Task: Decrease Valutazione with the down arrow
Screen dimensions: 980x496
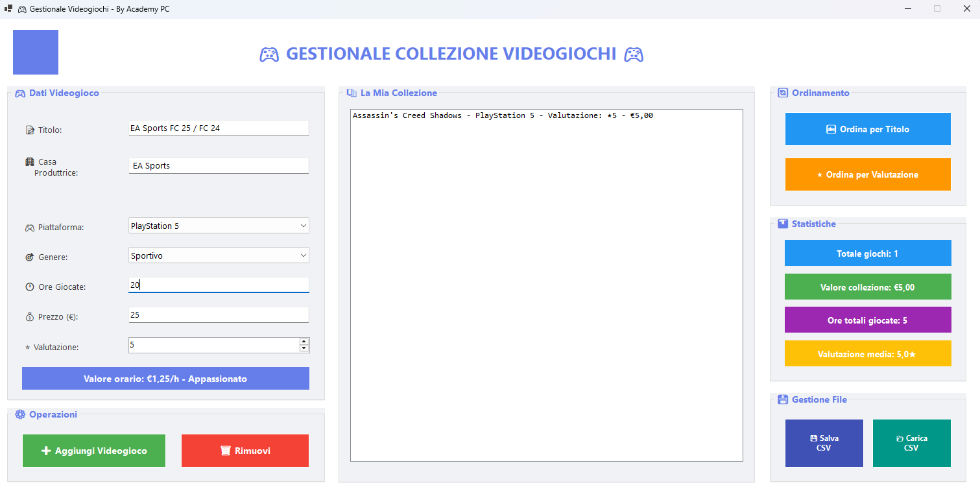Action: click(x=304, y=348)
